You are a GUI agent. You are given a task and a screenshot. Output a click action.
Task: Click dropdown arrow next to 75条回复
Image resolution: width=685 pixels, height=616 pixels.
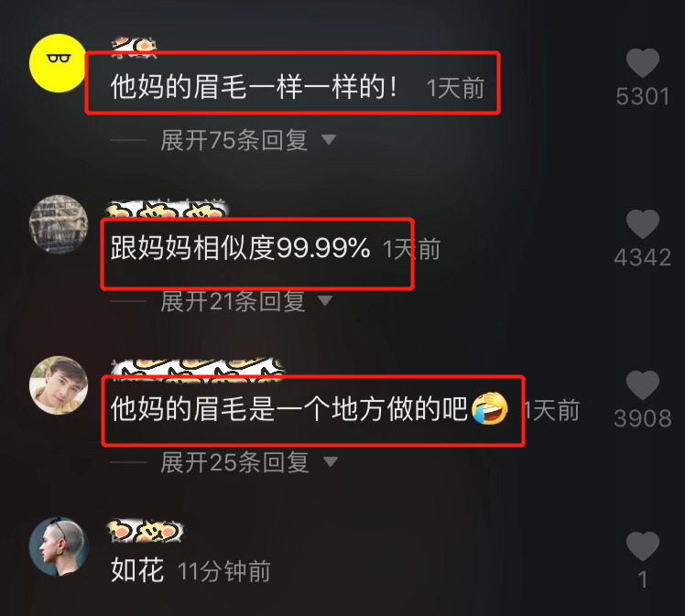[x=329, y=140]
